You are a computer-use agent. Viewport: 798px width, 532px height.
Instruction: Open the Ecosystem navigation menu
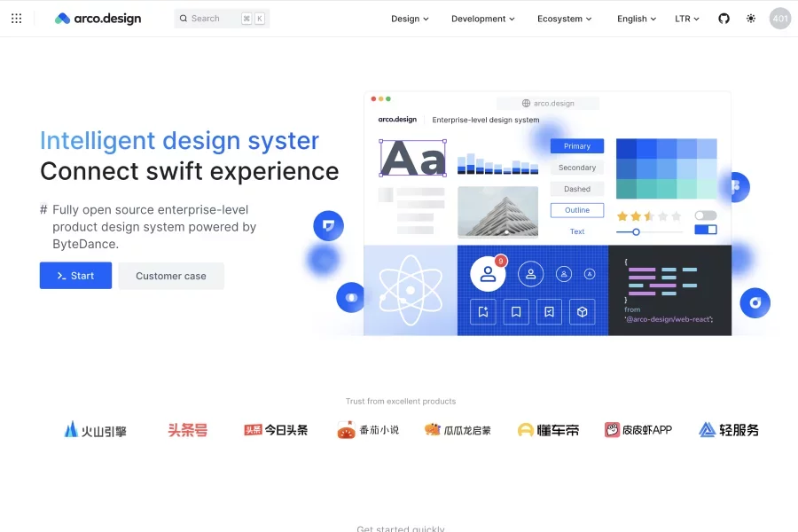(x=564, y=19)
